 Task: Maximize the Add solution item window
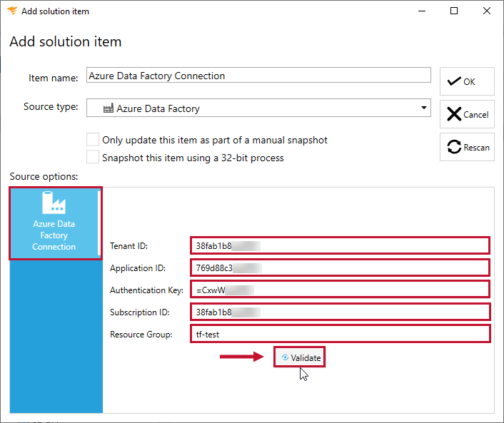(454, 11)
